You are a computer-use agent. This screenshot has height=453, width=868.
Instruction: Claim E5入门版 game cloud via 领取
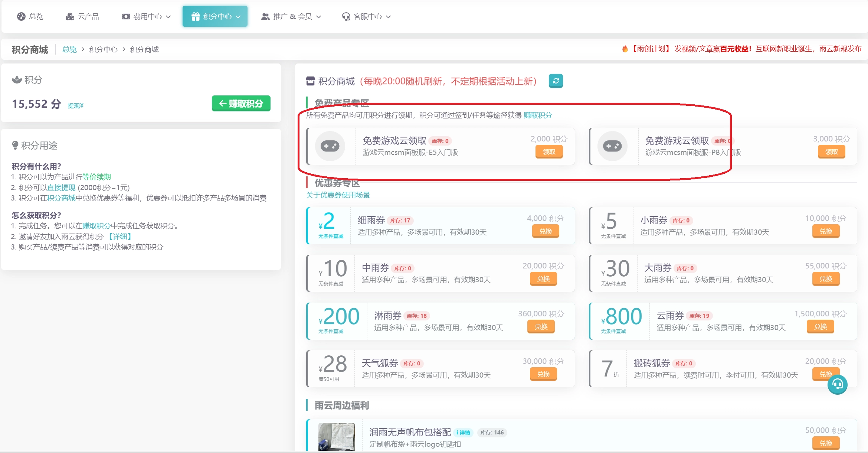549,152
